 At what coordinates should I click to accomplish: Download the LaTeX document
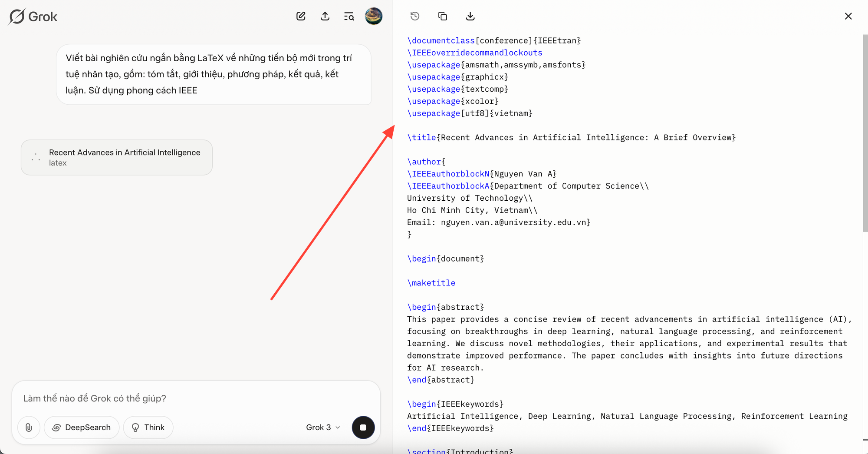(470, 16)
